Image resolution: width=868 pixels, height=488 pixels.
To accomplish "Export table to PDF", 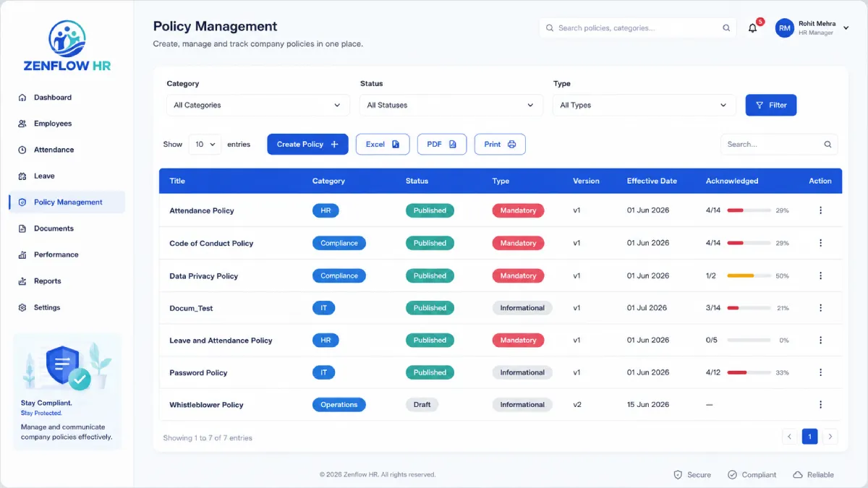I will 442,145.
